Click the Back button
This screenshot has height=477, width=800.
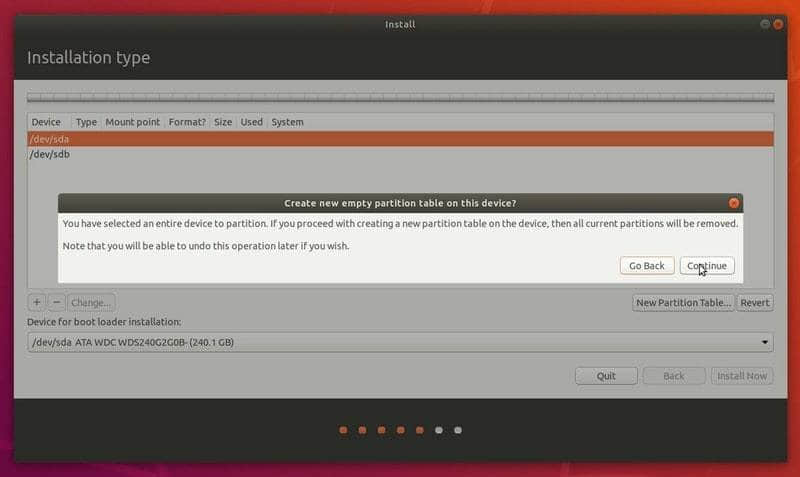tap(674, 376)
